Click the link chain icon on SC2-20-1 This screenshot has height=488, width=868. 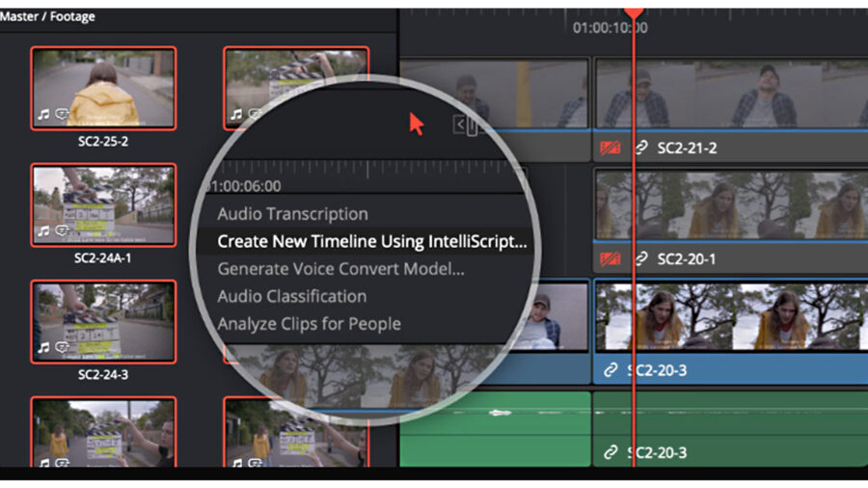(641, 258)
